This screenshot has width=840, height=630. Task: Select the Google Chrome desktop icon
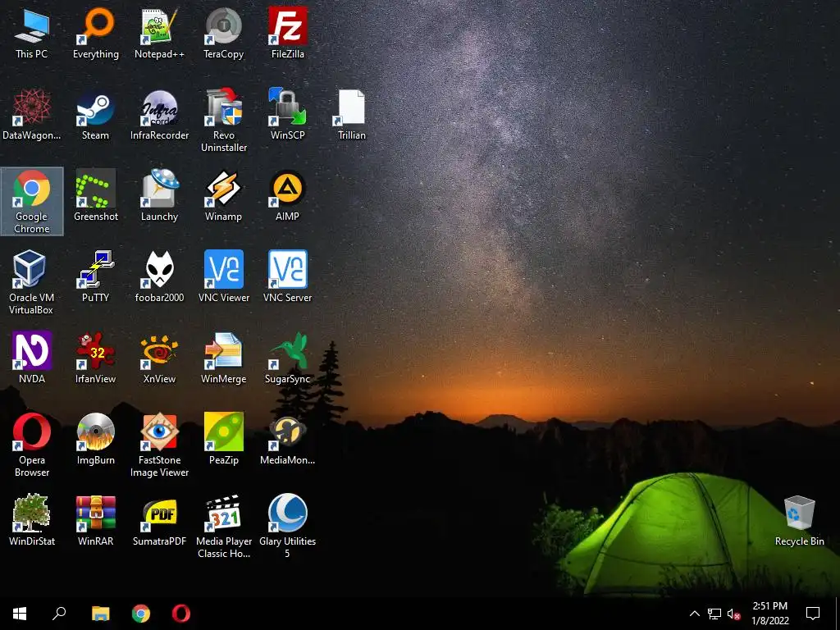coord(32,202)
